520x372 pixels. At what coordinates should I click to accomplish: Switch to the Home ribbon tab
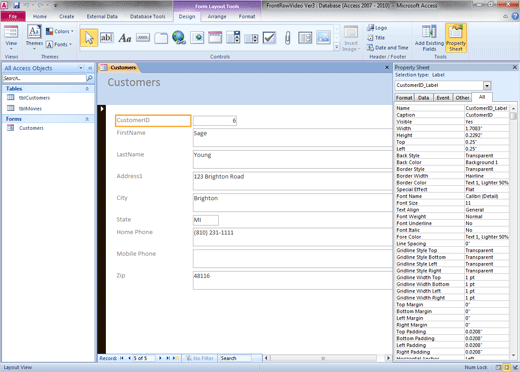point(40,16)
